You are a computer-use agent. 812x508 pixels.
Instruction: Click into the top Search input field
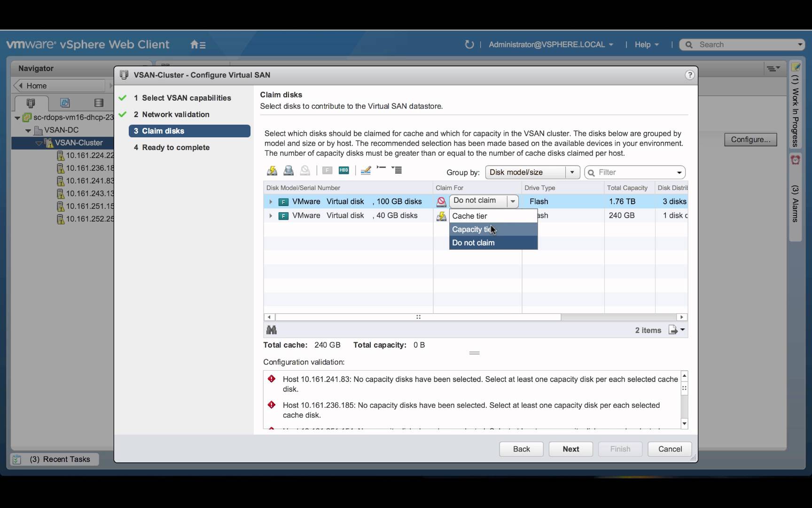pyautogui.click(x=742, y=45)
